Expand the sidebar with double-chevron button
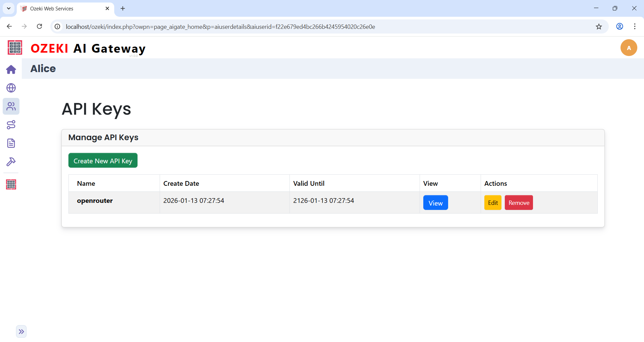Viewport: 644px width, 342px height. tap(21, 332)
